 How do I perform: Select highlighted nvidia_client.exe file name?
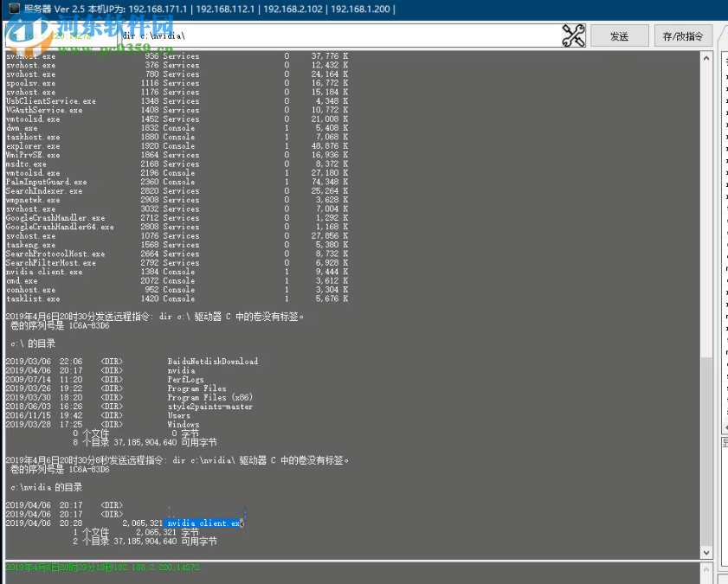203,523
